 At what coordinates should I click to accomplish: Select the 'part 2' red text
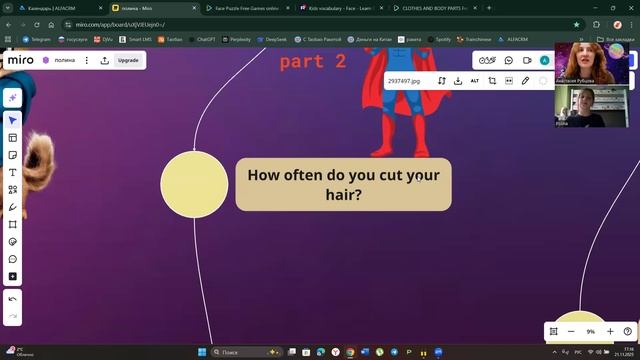click(x=313, y=62)
